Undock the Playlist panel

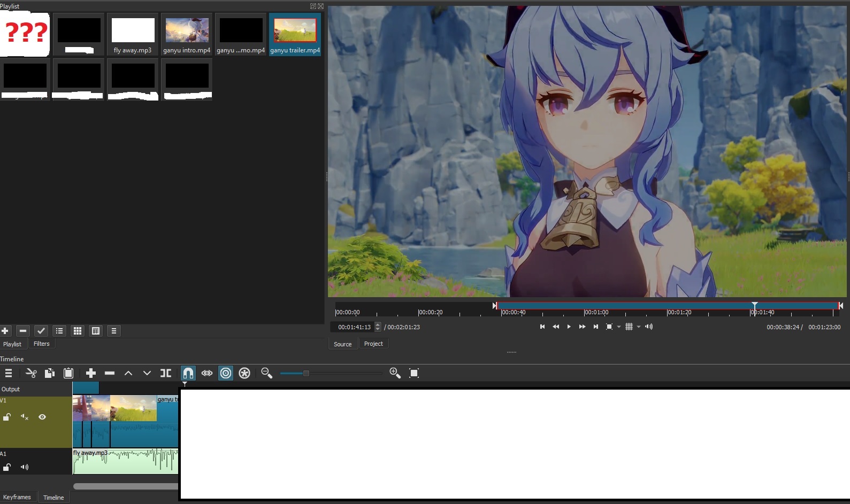[x=313, y=6]
